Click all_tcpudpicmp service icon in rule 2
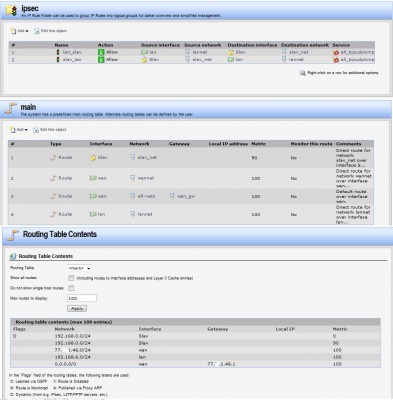This screenshot has width=393, height=400. click(336, 60)
